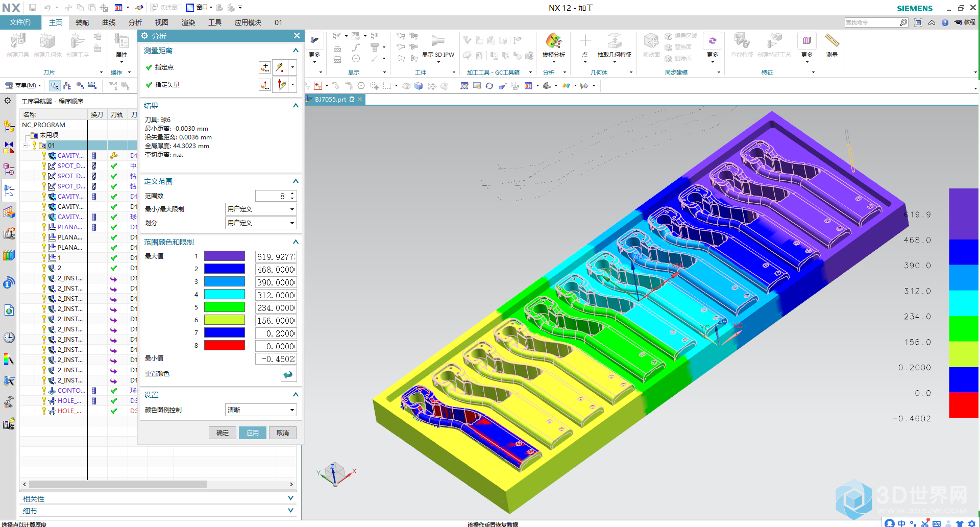
Task: Switch to the 视图 ribbon tab
Action: [162, 22]
